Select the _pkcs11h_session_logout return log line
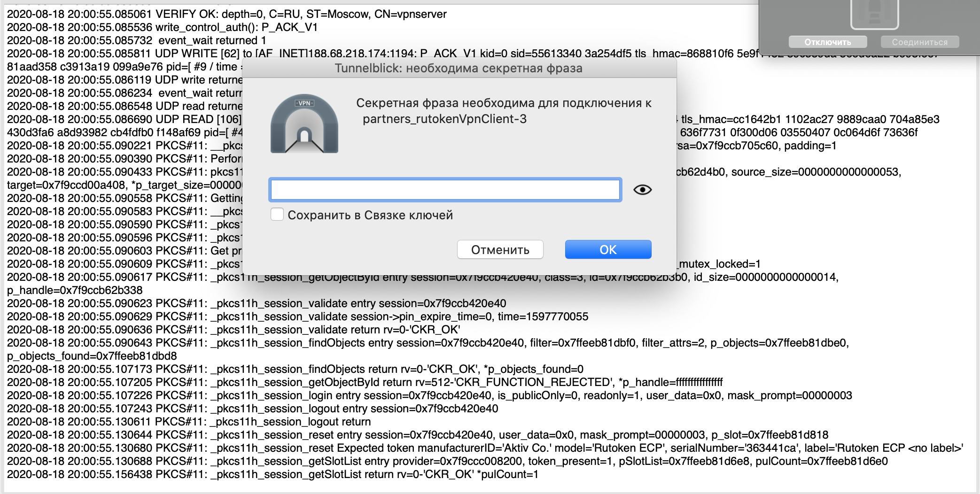 (188, 422)
